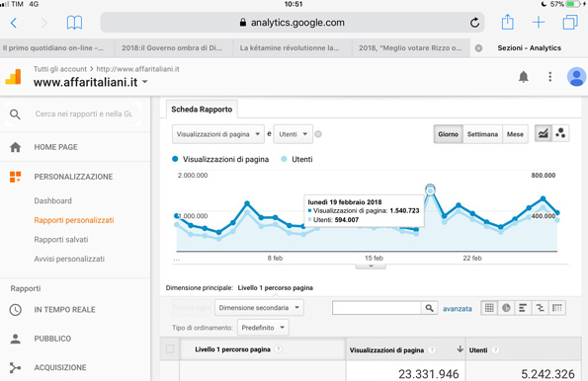Click the 19 febbraio chart data point
This screenshot has height=381, width=588.
[431, 190]
